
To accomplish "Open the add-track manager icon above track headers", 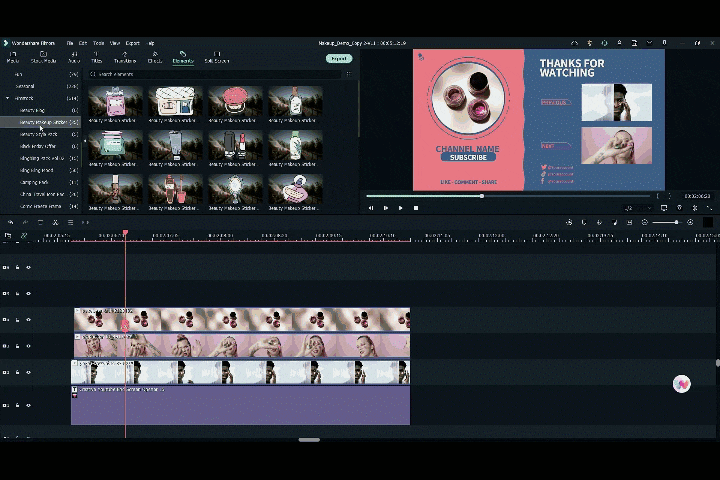I will pyautogui.click(x=8, y=236).
